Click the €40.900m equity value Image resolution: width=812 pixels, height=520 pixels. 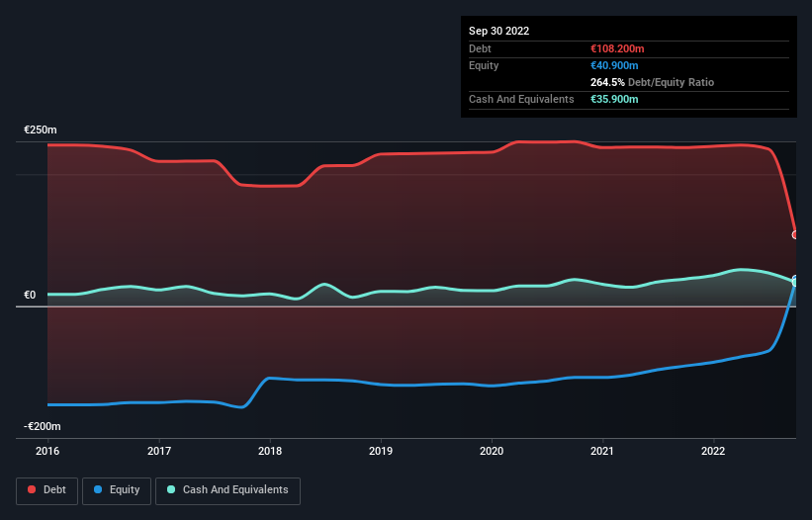[x=614, y=65]
